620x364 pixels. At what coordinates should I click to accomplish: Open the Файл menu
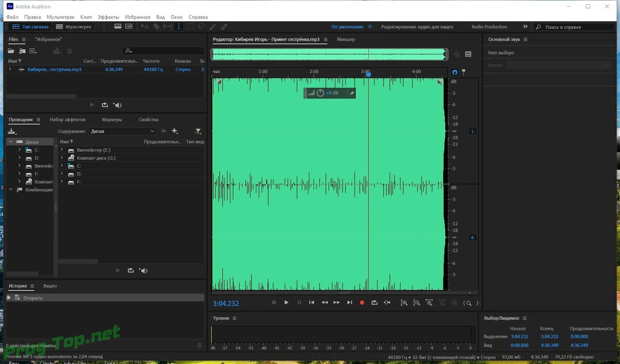click(x=12, y=17)
